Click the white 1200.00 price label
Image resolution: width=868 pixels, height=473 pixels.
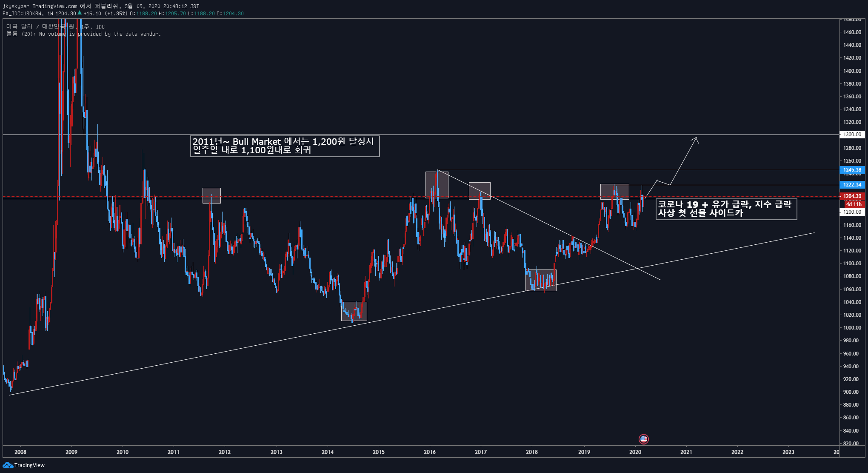tap(852, 212)
